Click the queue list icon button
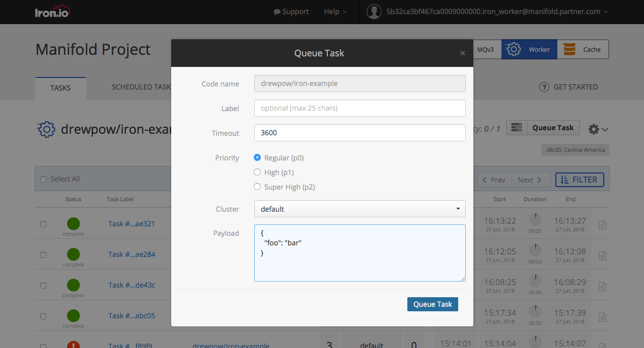The height and width of the screenshot is (348, 644). pos(517,128)
